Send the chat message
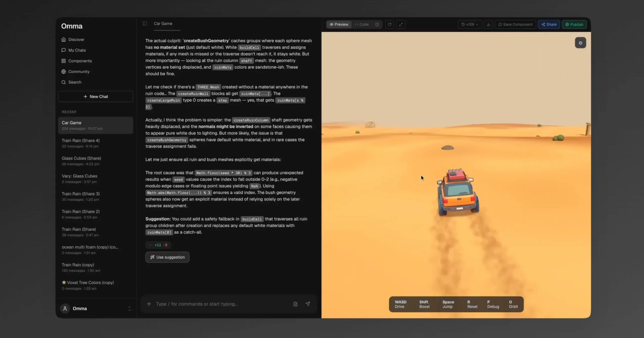Image resolution: width=644 pixels, height=338 pixels. 308,304
